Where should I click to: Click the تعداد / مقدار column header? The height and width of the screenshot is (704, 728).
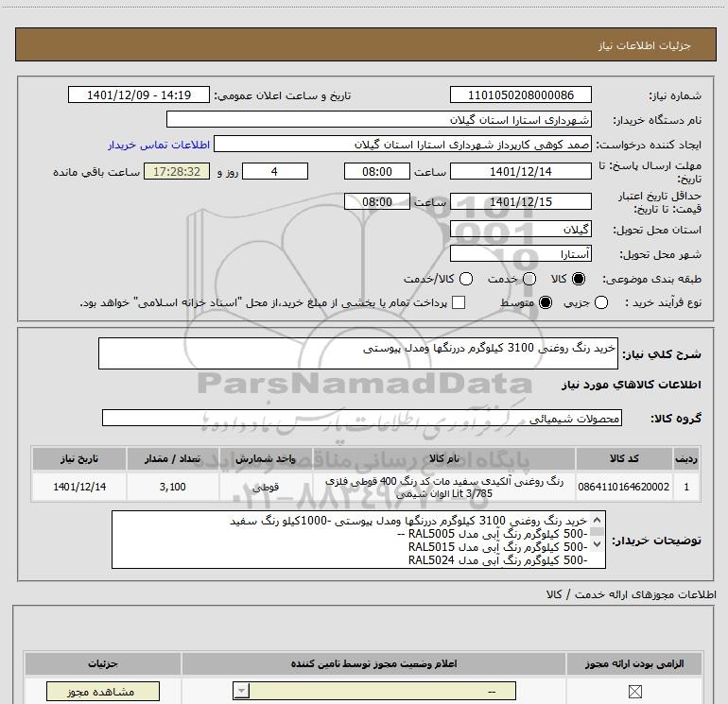173,458
